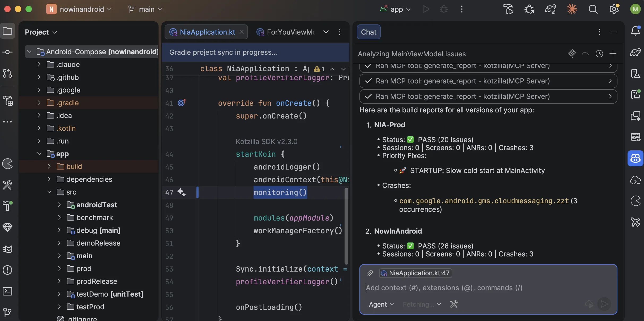Go to previous highlighted warning arrow
Viewport: 644px width, 321px height.
(332, 69)
